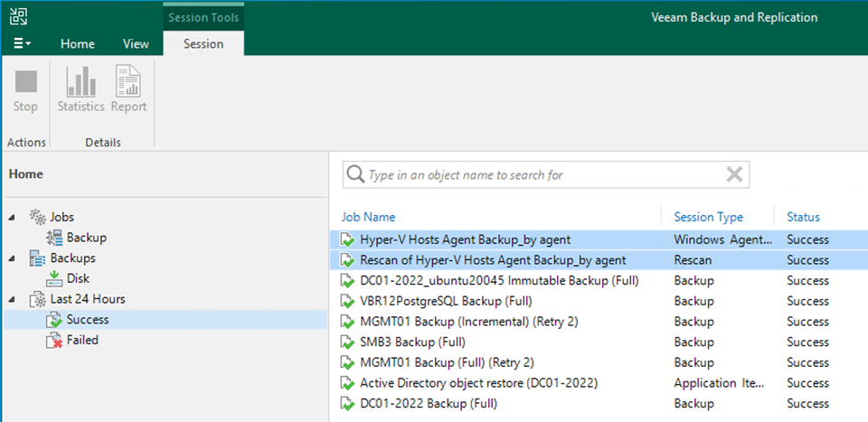868x422 pixels.
Task: Select the Session ribbon tab
Action: click(x=203, y=44)
